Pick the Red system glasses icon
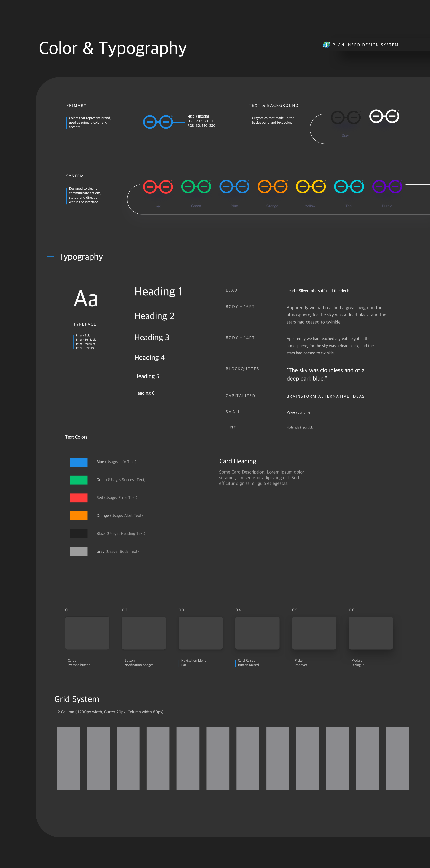Image resolution: width=430 pixels, height=868 pixels. click(x=158, y=187)
